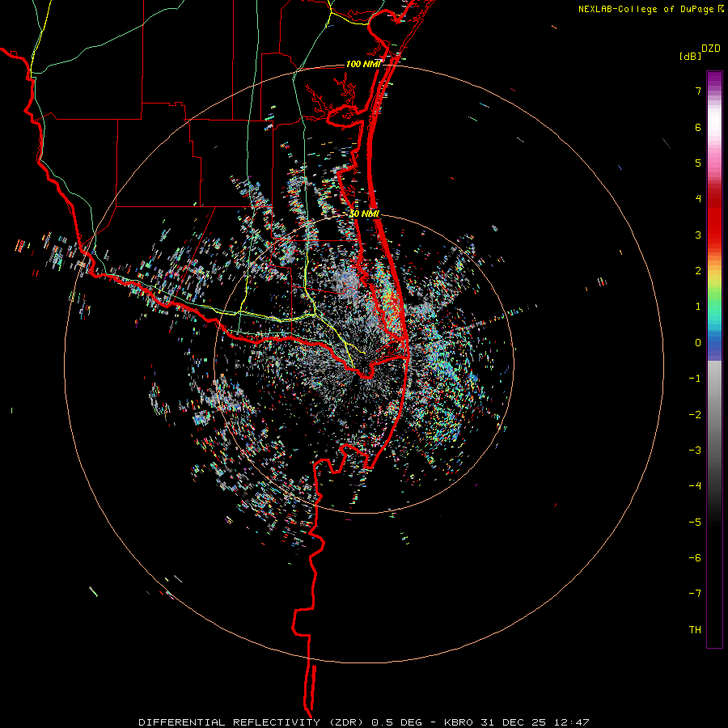Click the -3 value on color scale
Viewport: 728px width, 728px height.
click(x=695, y=451)
